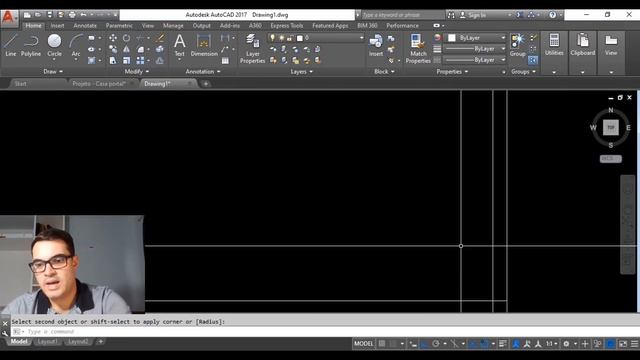Activate the Rotate tool in Modify panel
Image resolution: width=640 pixels, height=360 pixels.
127,38
